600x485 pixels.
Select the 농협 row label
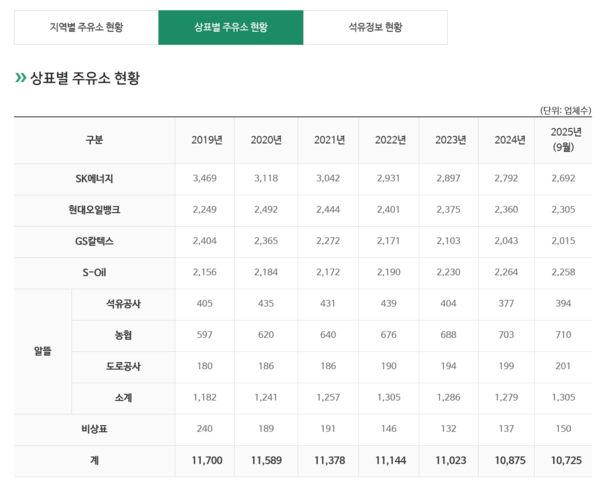(123, 335)
